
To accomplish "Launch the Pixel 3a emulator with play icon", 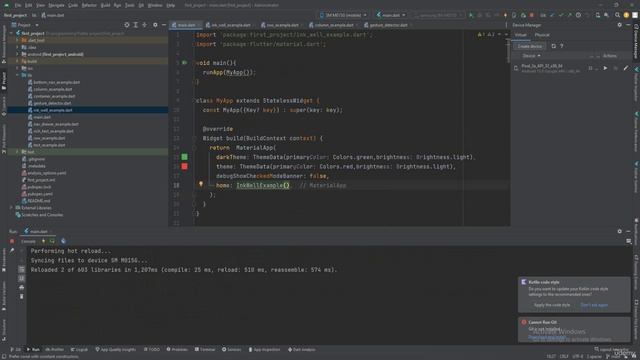I will pos(605,68).
